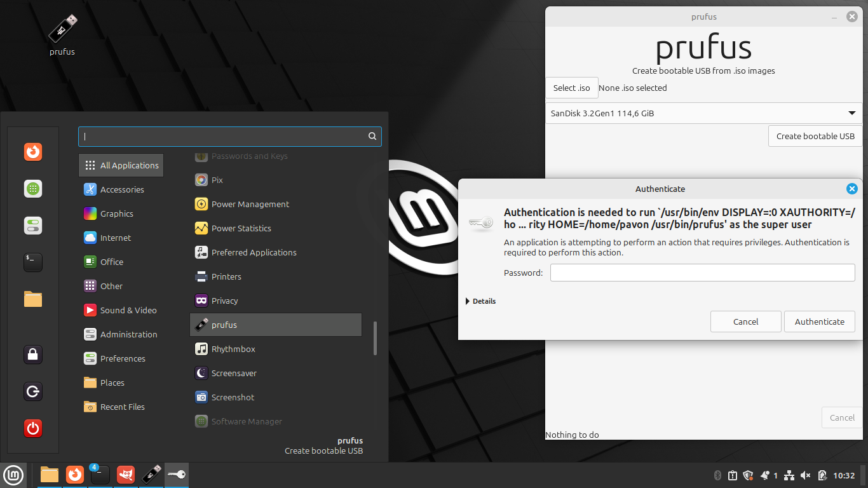Open the Files folder in the menu favorites sidebar
868x488 pixels.
pos(33,299)
